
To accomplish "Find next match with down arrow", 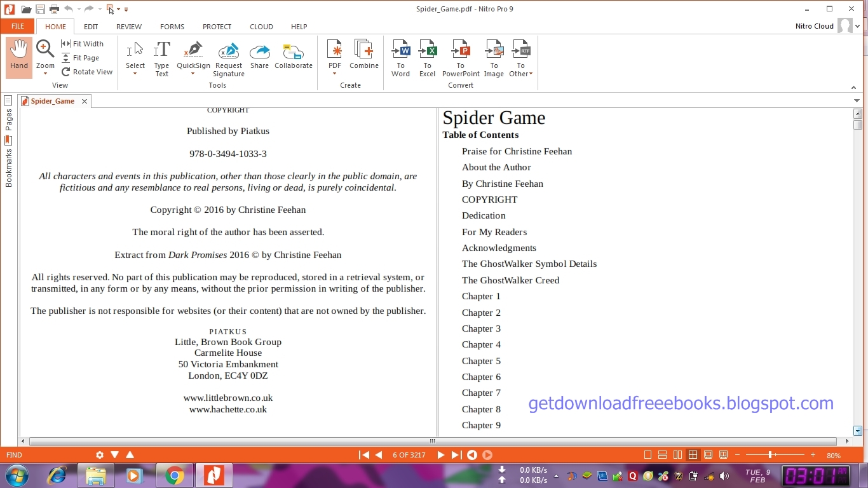I will [x=115, y=455].
